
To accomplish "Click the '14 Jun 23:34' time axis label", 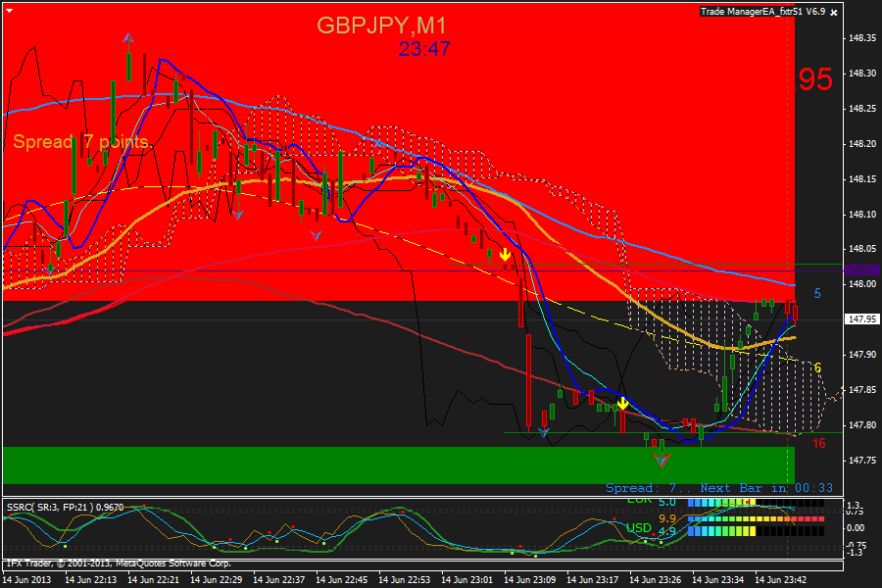I will (x=717, y=579).
